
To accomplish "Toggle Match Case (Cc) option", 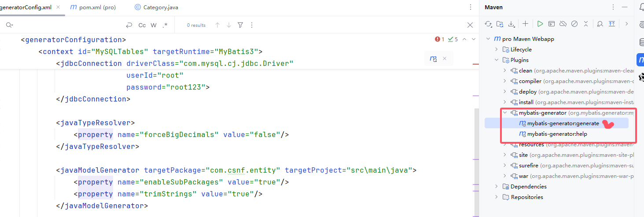I will pos(142,25).
